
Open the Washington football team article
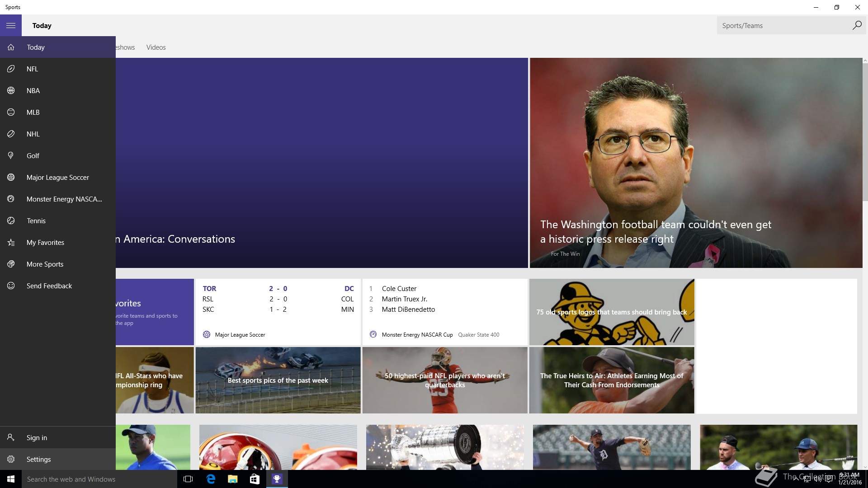[696, 163]
